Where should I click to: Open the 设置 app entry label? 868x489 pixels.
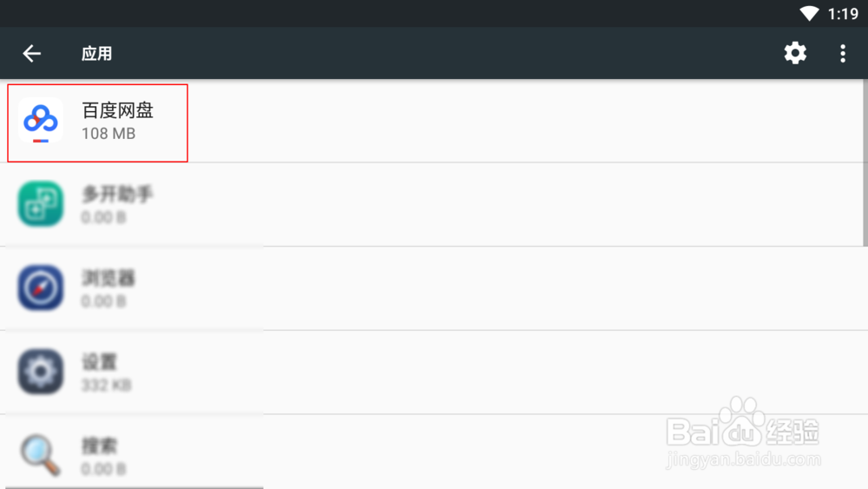[x=100, y=362]
